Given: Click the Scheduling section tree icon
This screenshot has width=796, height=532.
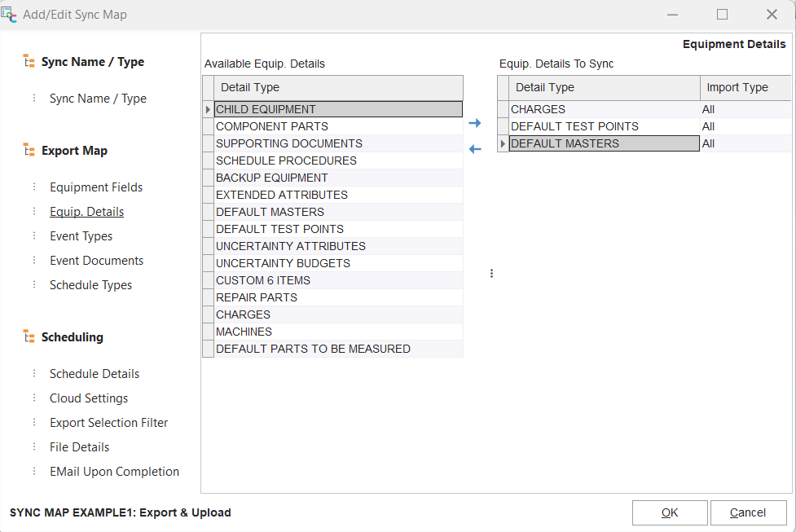Looking at the screenshot, I should click(29, 337).
